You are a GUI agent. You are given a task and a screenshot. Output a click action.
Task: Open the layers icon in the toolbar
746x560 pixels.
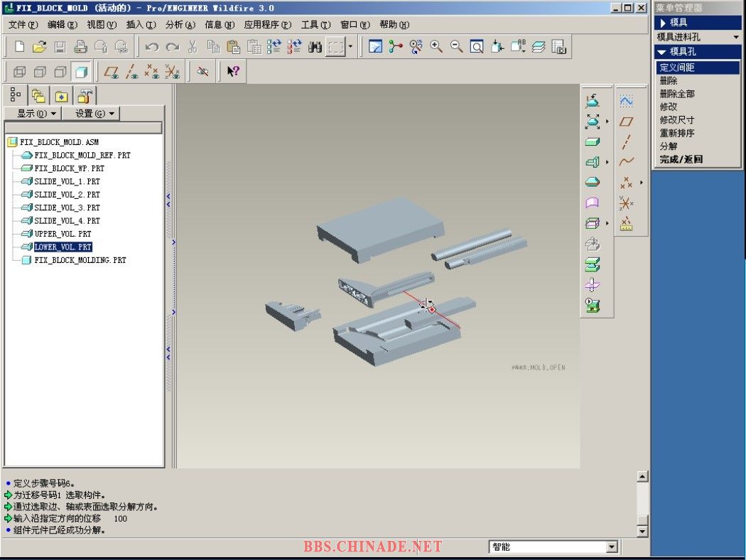coord(538,47)
